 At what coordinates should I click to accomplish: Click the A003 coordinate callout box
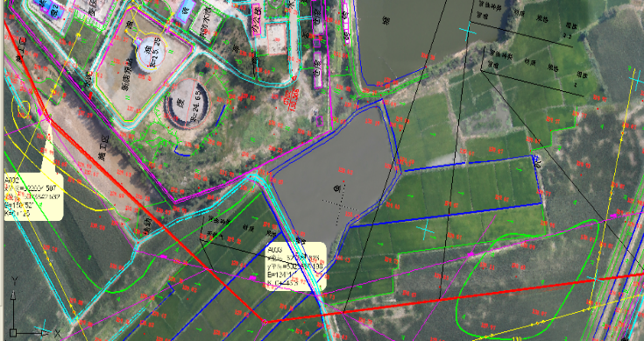(x=296, y=266)
